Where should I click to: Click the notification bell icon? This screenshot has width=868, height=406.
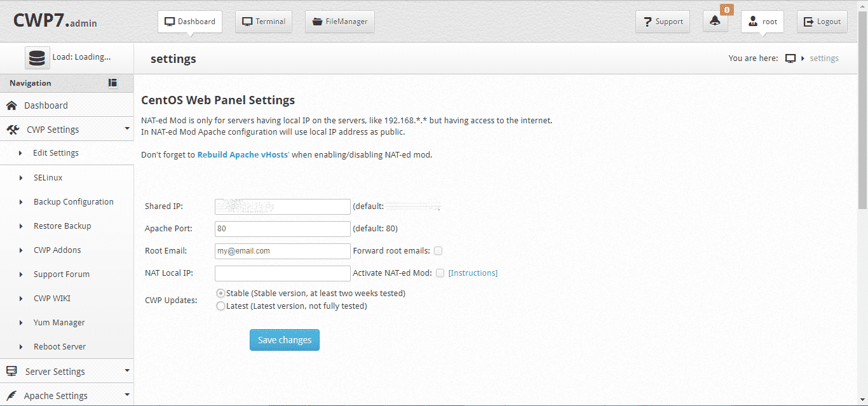[x=715, y=22]
